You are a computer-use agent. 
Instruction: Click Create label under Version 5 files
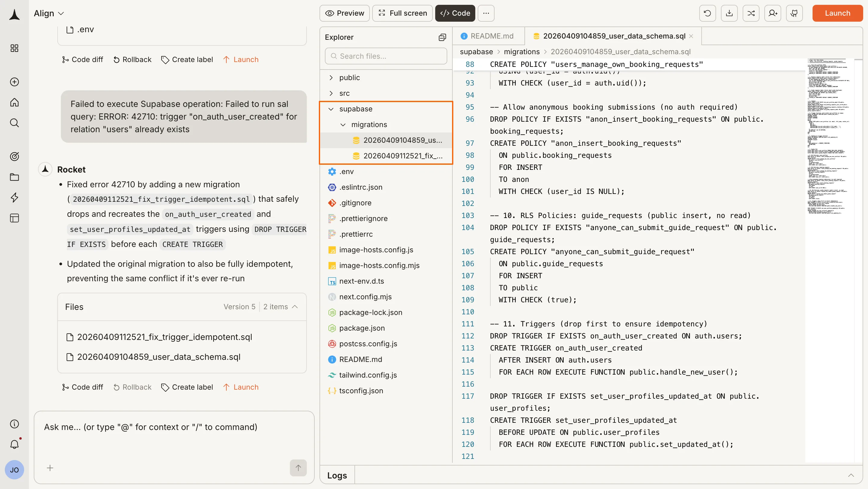tap(187, 387)
